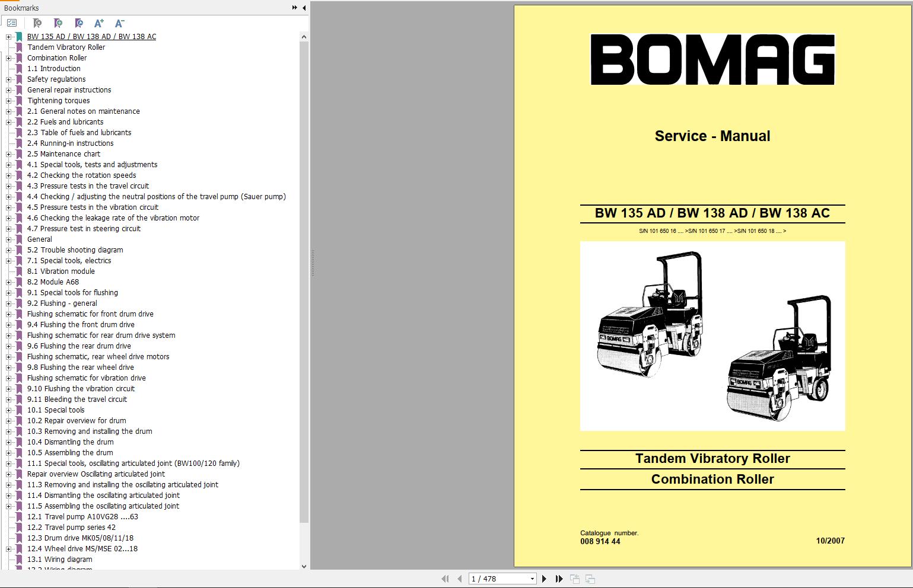Select the Tandem Vibratory Roller bookmark
This screenshot has width=913, height=588.
pyautogui.click(x=66, y=47)
